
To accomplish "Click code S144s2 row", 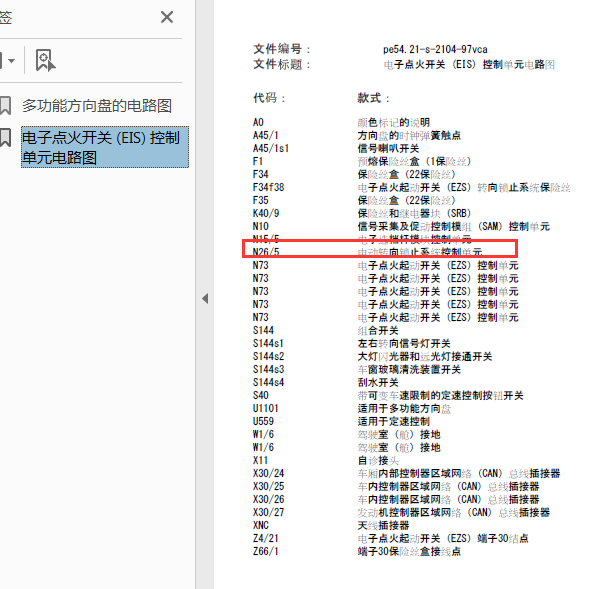I will point(373,357).
